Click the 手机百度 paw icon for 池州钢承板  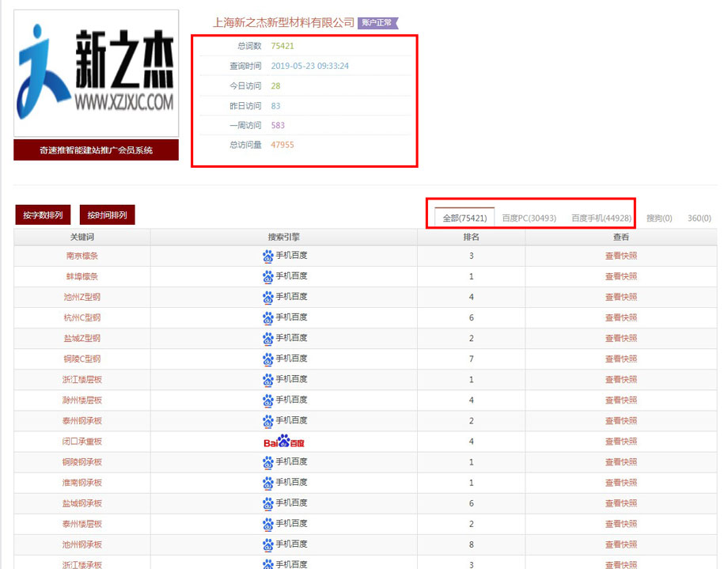click(267, 544)
